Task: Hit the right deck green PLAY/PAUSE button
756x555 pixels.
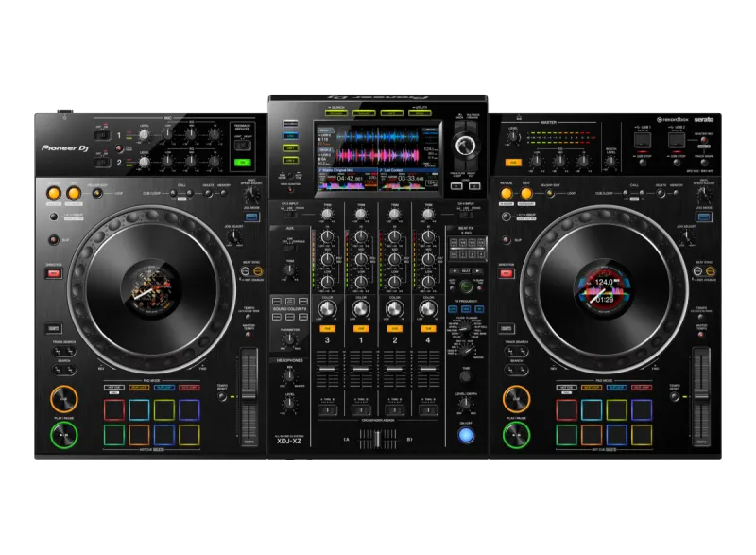Action: [x=516, y=435]
